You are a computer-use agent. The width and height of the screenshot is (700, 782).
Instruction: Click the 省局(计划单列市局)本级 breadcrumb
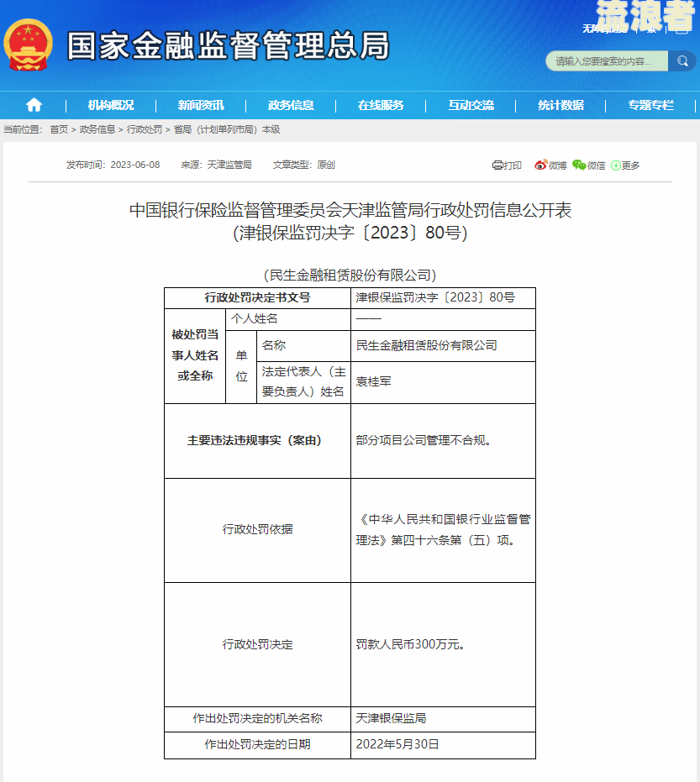tap(227, 129)
